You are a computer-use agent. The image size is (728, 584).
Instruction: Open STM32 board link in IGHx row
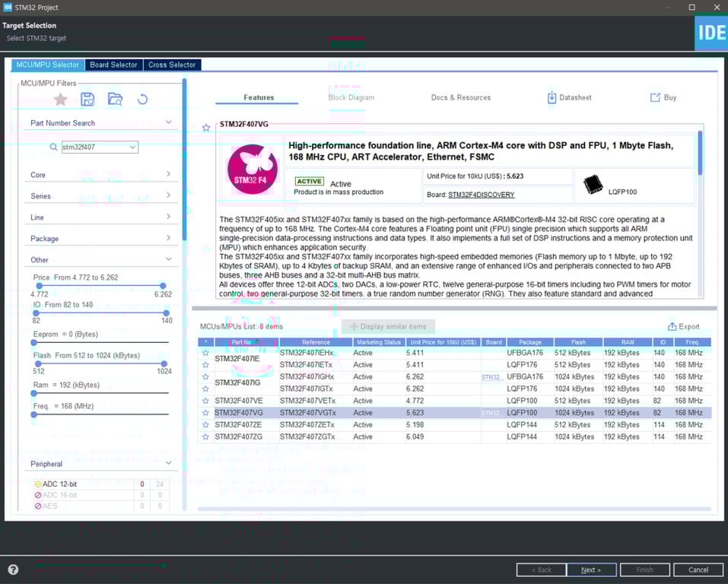point(492,377)
